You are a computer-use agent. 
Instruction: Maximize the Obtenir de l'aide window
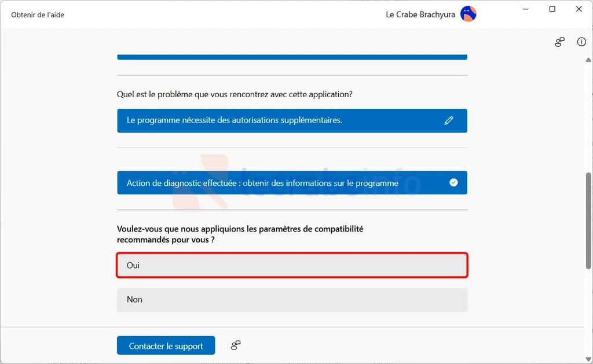(x=552, y=9)
